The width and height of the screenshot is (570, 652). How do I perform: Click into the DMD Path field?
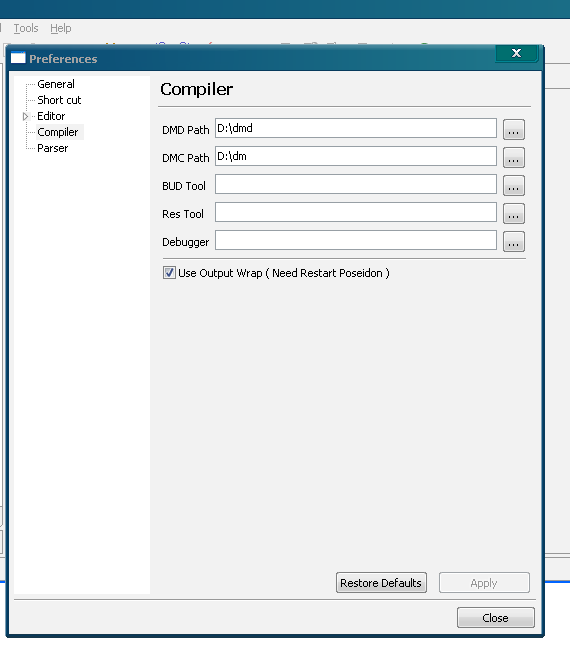click(356, 128)
